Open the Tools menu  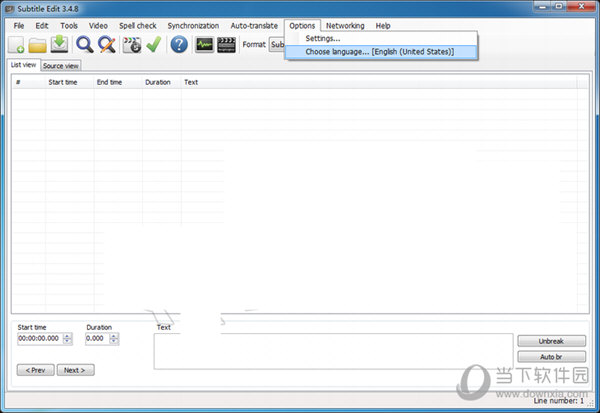69,26
